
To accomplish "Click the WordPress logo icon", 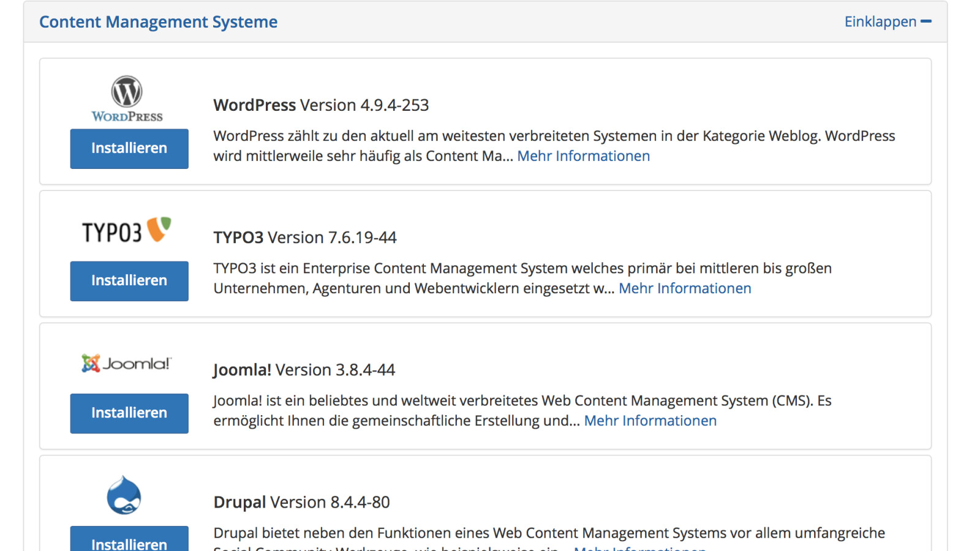I will click(x=127, y=97).
